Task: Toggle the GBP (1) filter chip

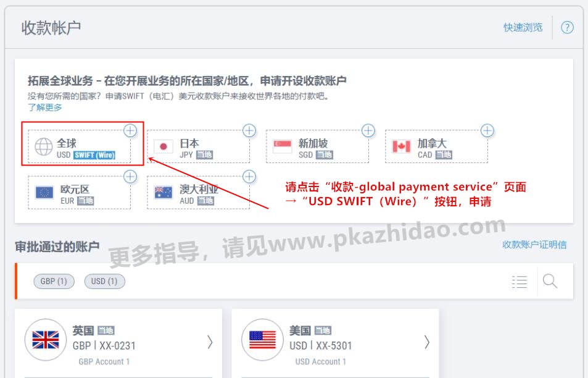Action: [x=54, y=281]
